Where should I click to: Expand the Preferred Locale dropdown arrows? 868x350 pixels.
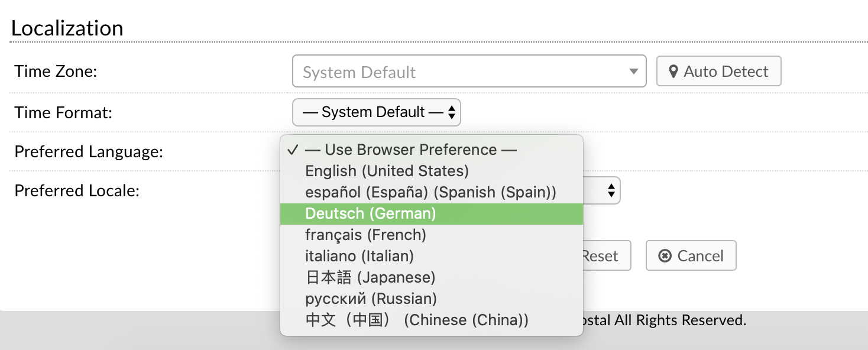611,190
